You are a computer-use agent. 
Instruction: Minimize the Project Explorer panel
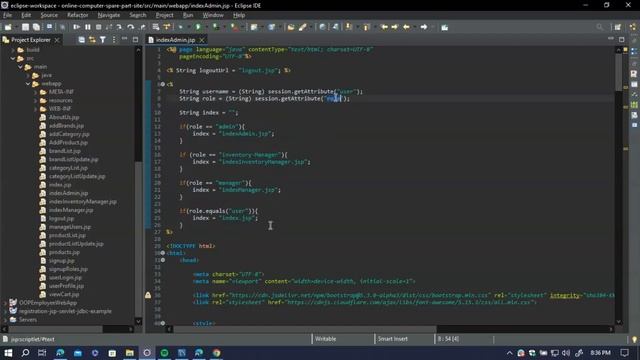tap(124, 39)
